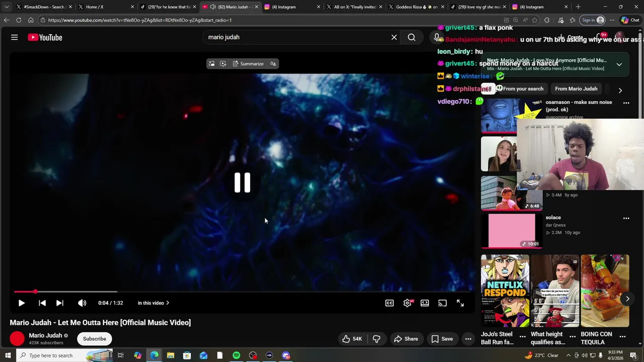Open the browser settings and more menu
The height and width of the screenshot is (362, 644).
612,20
